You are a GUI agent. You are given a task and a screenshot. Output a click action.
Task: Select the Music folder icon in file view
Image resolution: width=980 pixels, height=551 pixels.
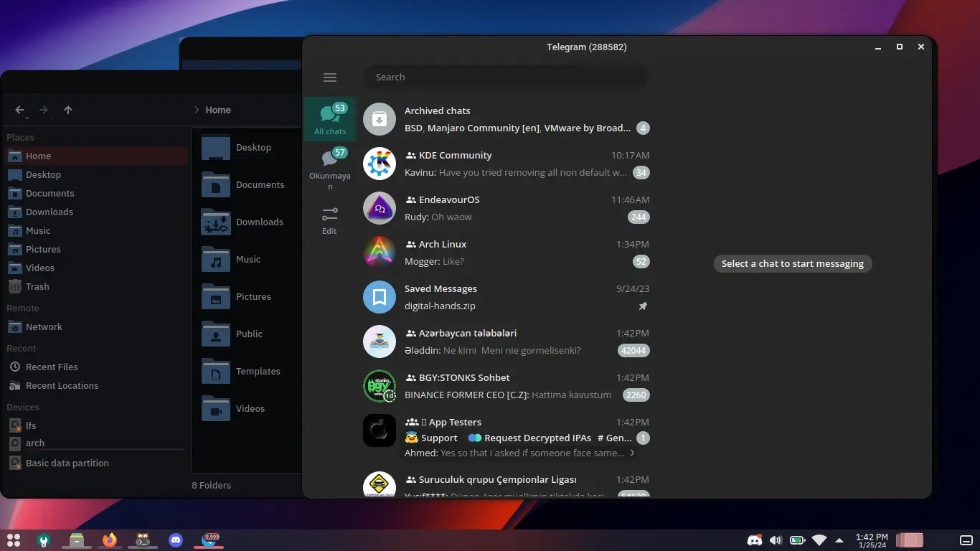(x=216, y=259)
